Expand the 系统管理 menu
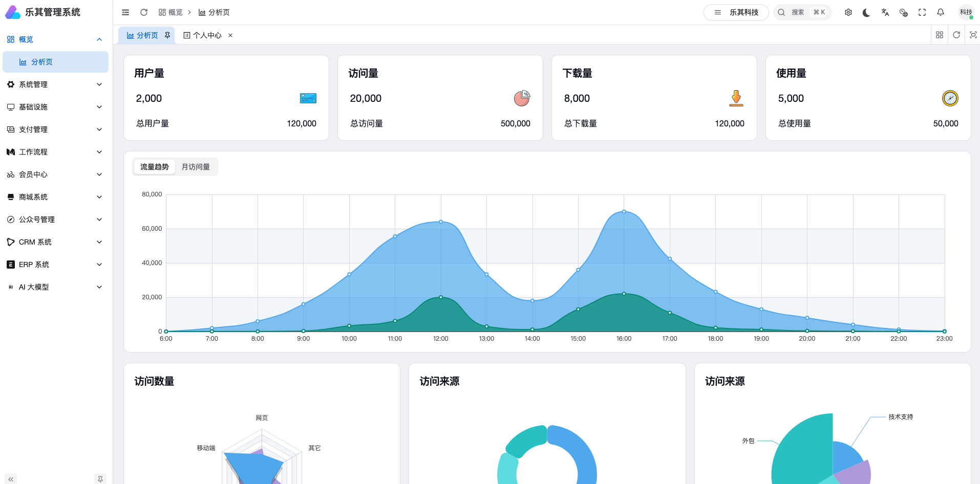 54,84
